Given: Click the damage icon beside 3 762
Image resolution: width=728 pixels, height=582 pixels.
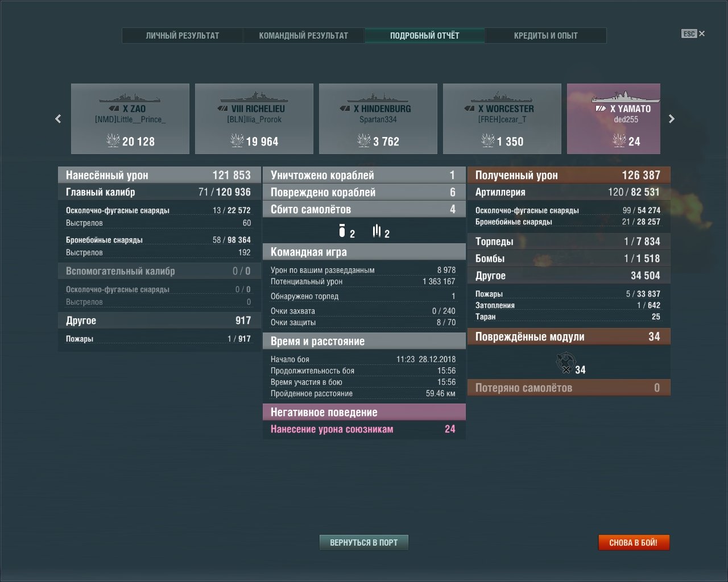Looking at the screenshot, I should [364, 140].
